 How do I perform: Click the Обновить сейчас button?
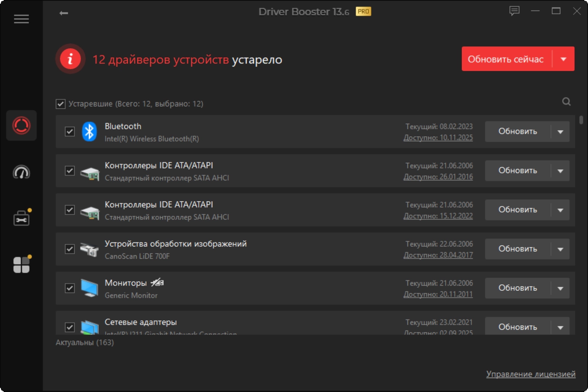pyautogui.click(x=507, y=59)
